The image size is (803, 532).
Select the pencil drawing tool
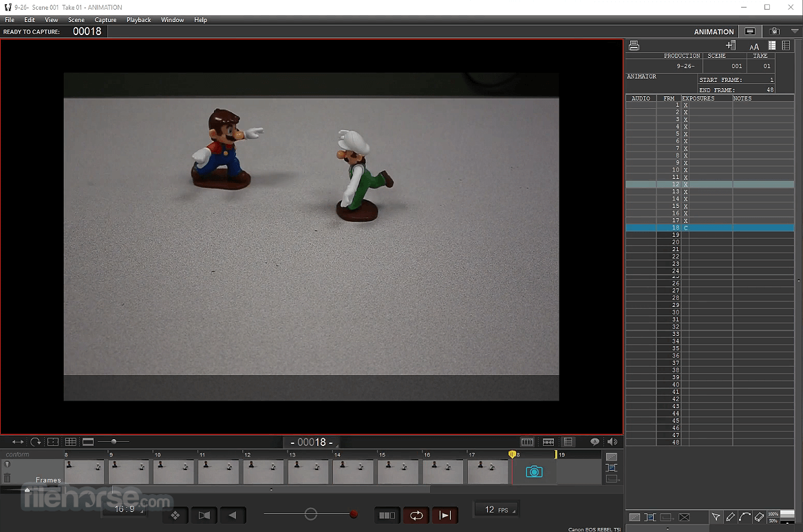coord(730,517)
